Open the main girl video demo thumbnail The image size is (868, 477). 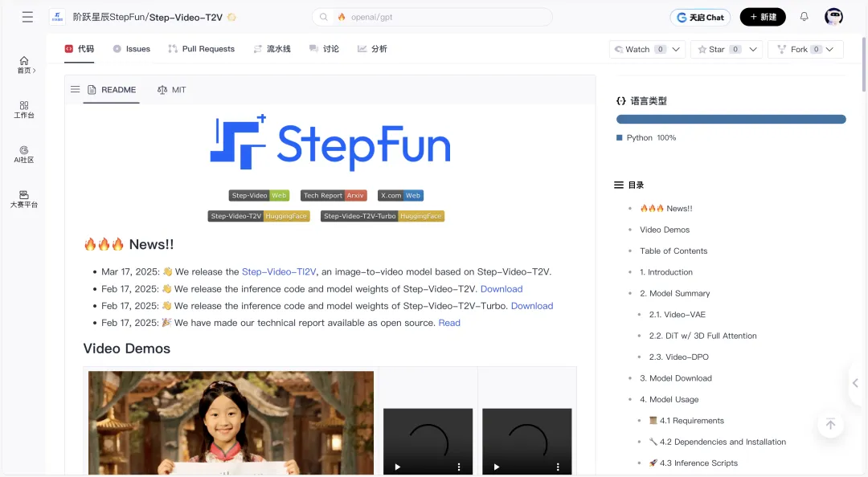tap(231, 422)
